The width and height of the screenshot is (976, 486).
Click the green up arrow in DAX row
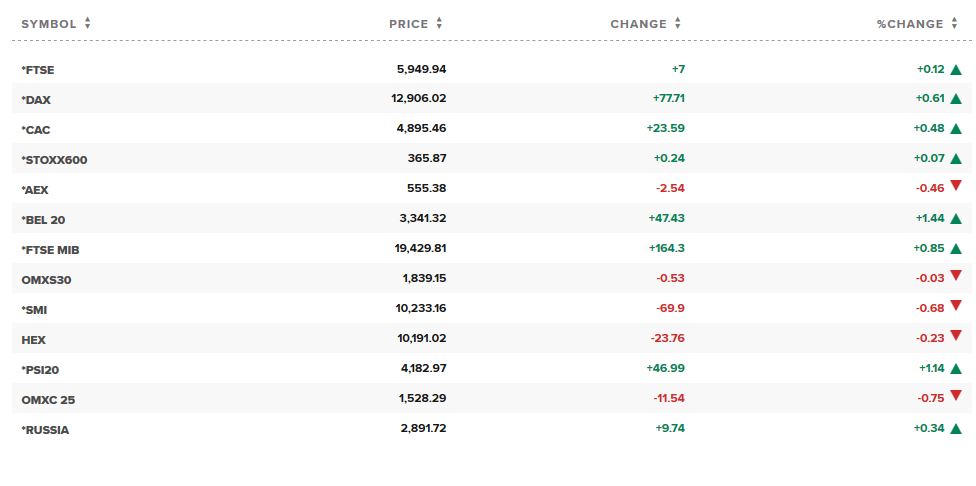pyautogui.click(x=956, y=99)
